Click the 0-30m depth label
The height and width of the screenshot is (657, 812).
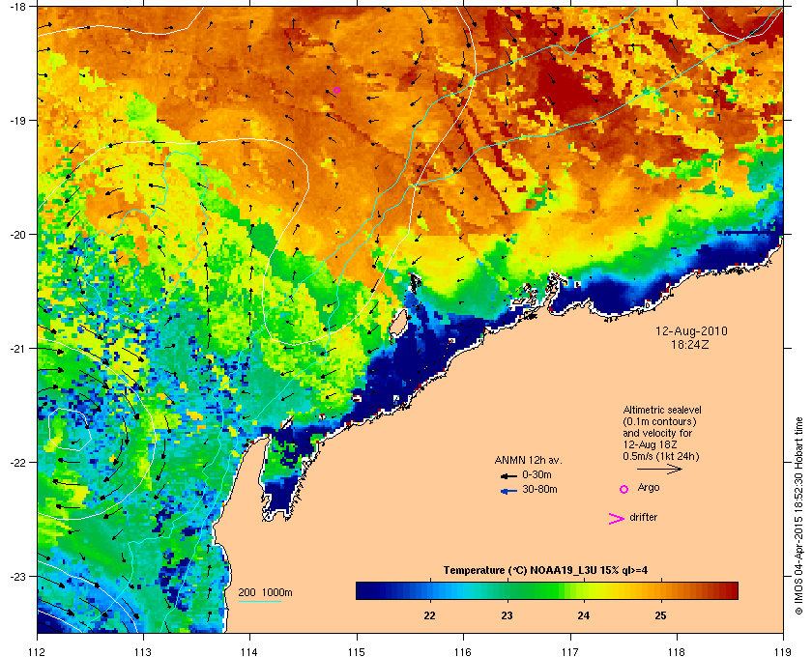pos(537,474)
